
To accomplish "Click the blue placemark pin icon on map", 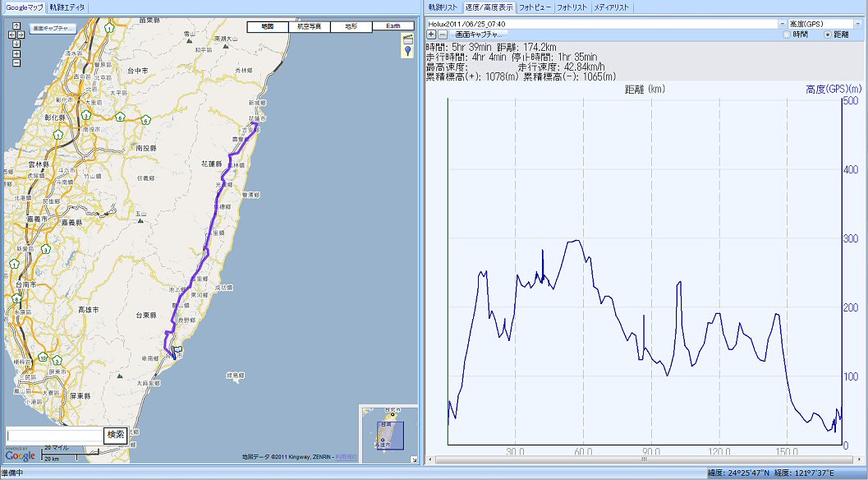I will 408,52.
